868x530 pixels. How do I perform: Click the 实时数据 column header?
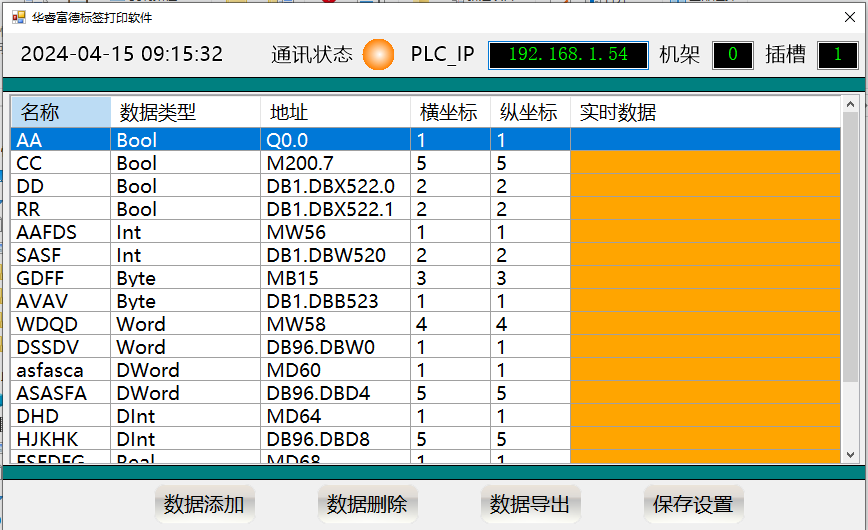(705, 113)
